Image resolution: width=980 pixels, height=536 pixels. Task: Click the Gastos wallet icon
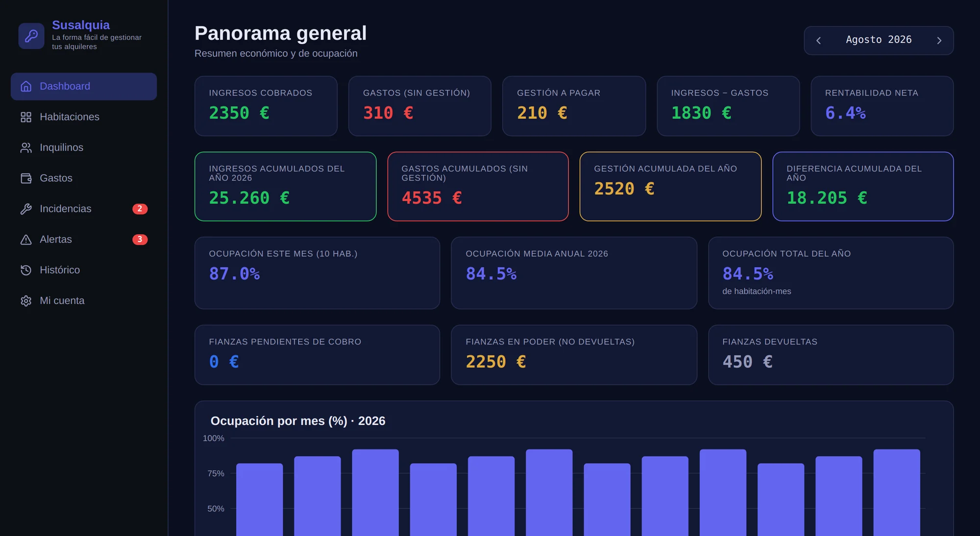26,178
